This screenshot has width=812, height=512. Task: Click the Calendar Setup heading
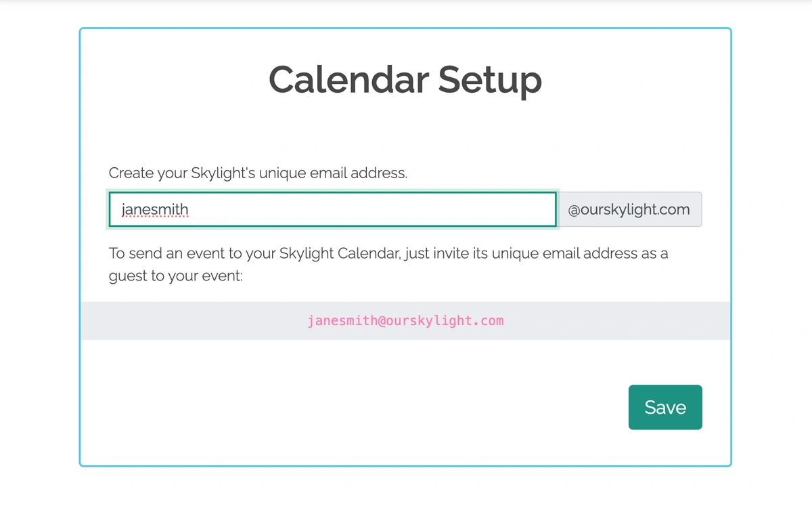[405, 80]
